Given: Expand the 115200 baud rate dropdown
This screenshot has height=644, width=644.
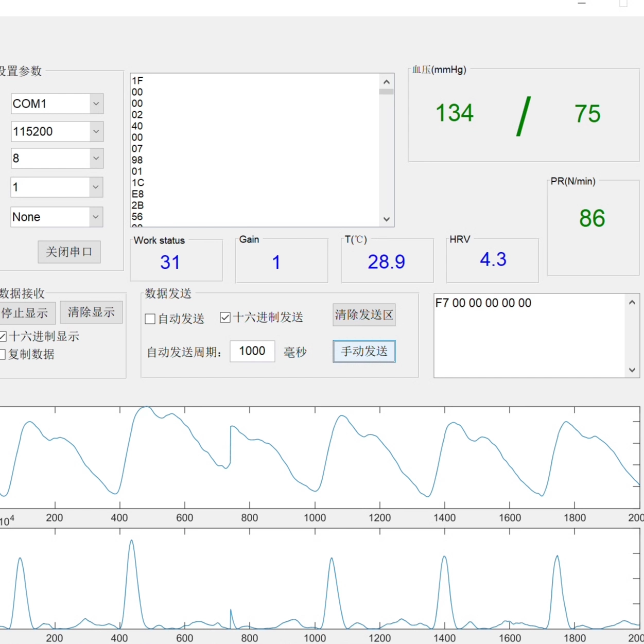Looking at the screenshot, I should tap(96, 132).
